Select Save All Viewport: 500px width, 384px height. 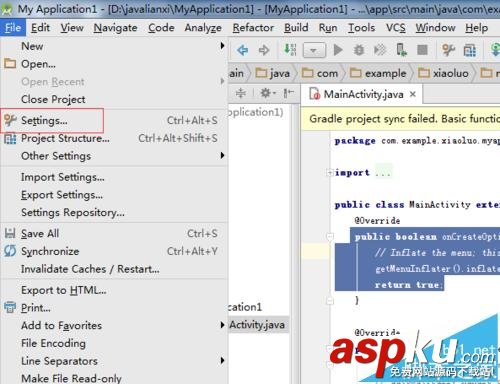(x=114, y=233)
